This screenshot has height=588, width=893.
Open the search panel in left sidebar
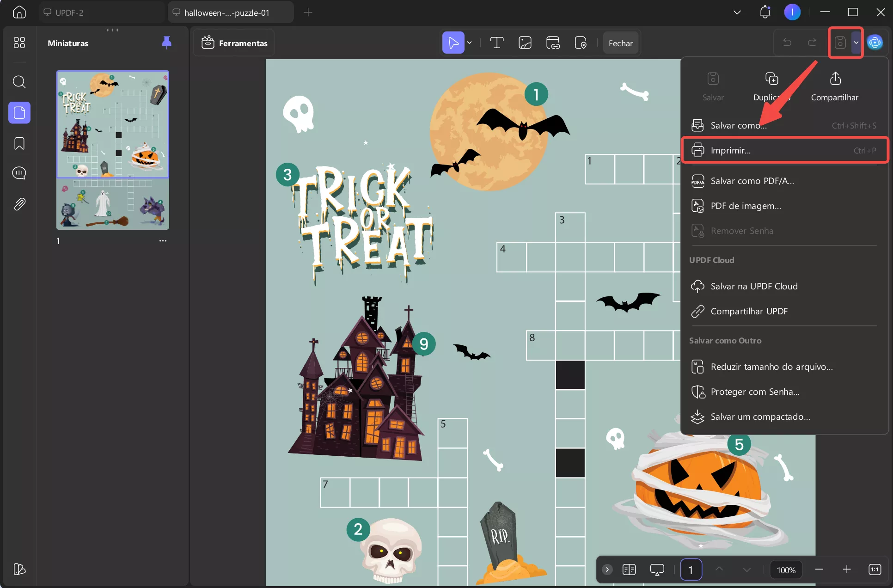pos(19,82)
